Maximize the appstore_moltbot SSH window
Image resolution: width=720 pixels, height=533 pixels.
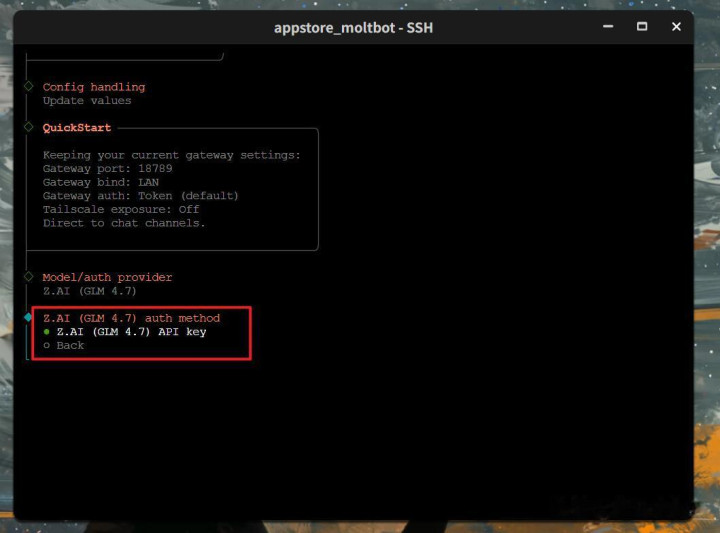pos(642,27)
